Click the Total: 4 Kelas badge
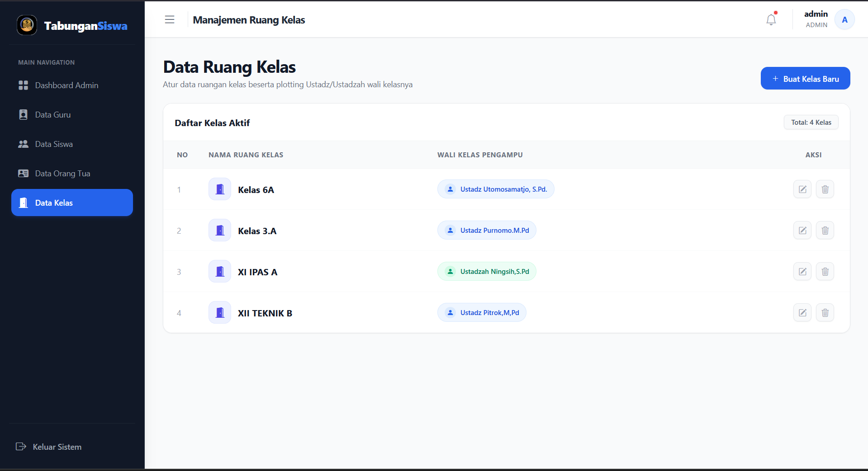868x471 pixels. 811,122
